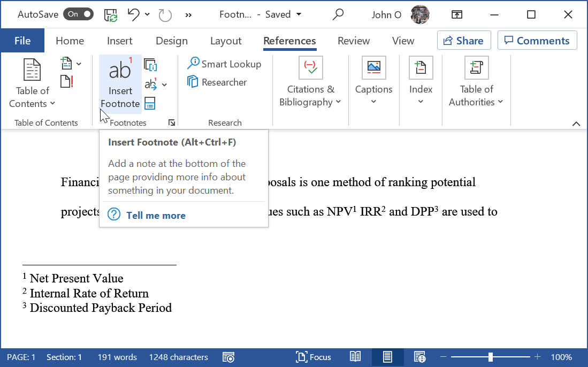Click the Tell me more link
This screenshot has height=367, width=588.
[156, 216]
